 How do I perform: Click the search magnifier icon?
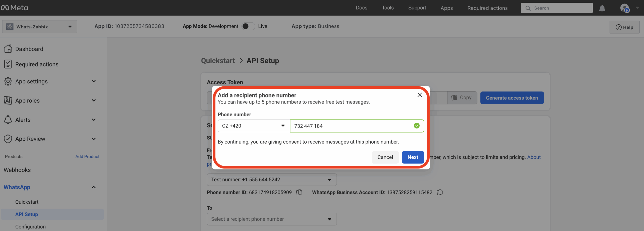(528, 8)
